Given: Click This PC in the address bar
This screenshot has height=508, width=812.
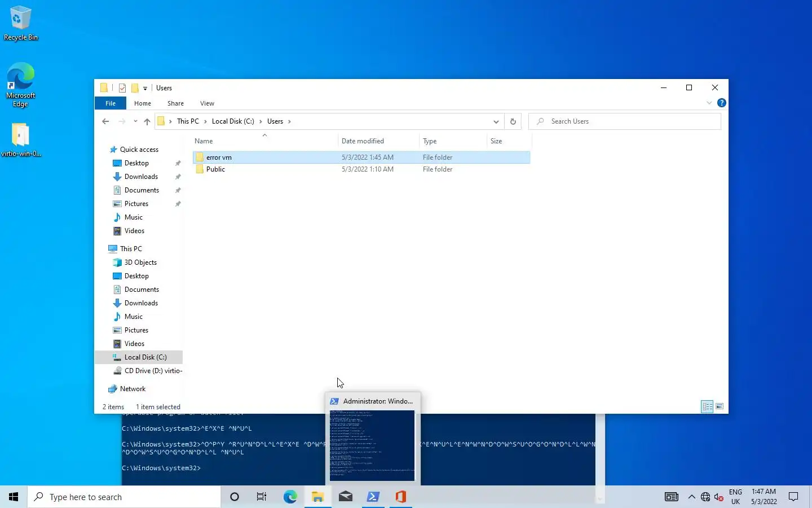Looking at the screenshot, I should (x=188, y=121).
